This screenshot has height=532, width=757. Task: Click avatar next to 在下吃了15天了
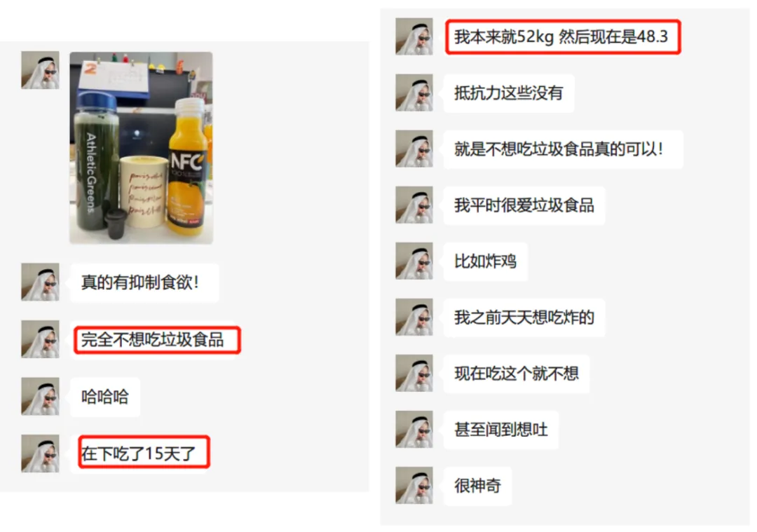coord(40,453)
